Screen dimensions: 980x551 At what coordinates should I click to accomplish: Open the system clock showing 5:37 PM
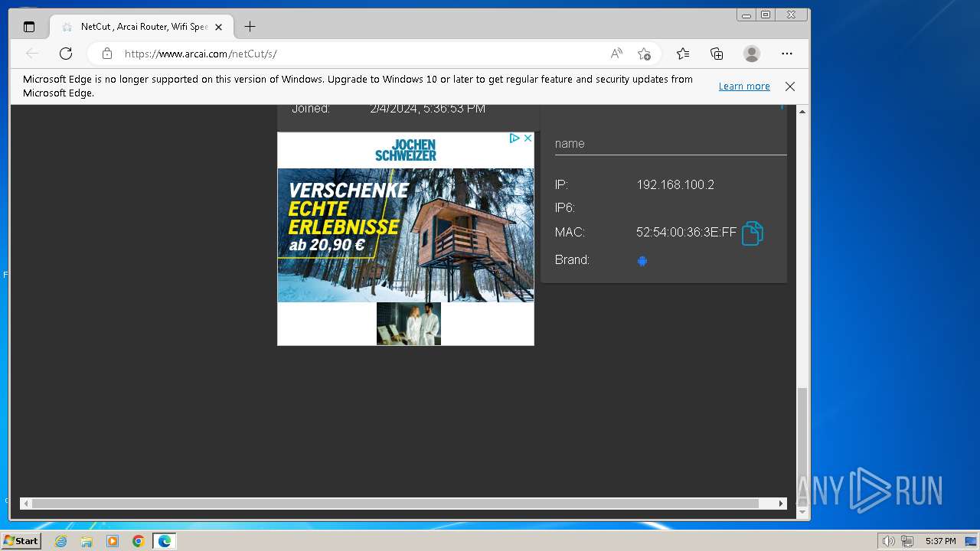pyautogui.click(x=940, y=541)
